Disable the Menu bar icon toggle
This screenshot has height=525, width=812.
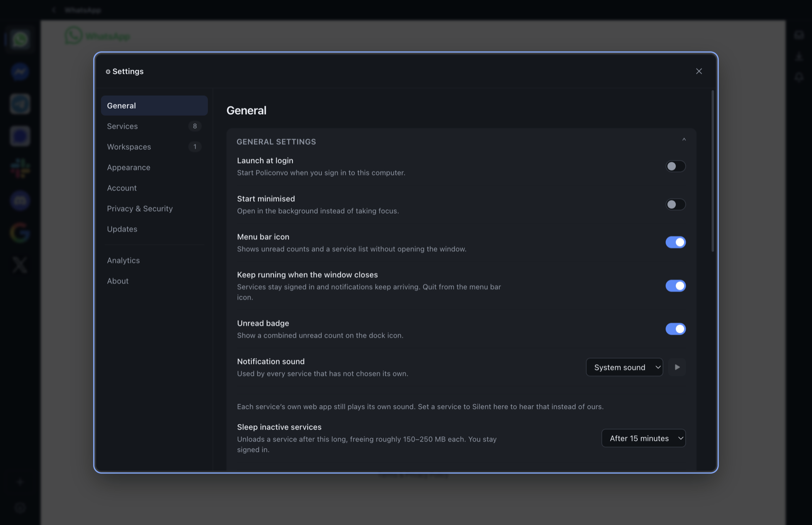675,242
